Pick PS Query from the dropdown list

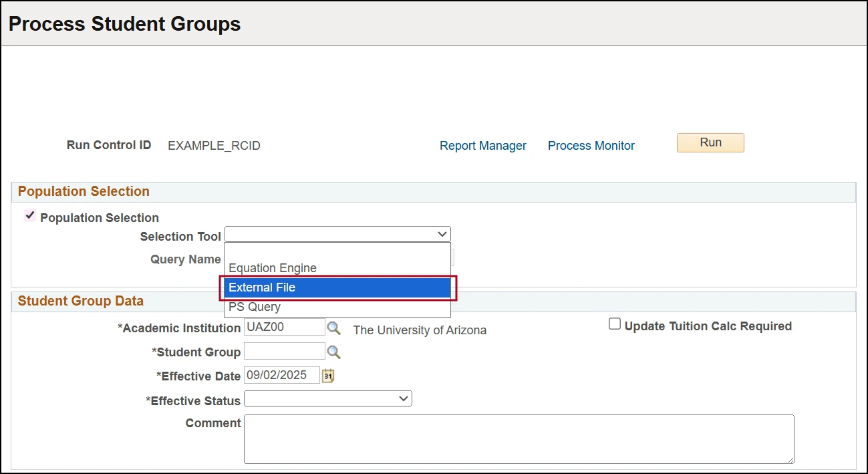tap(337, 307)
